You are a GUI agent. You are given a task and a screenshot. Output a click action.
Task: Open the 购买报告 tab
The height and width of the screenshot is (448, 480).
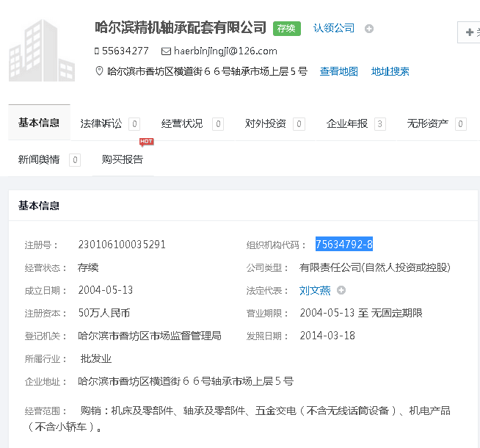click(123, 159)
